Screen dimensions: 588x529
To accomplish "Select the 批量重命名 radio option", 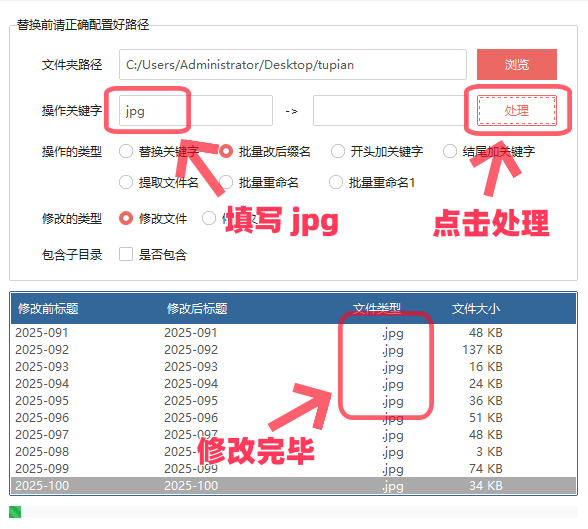I will pyautogui.click(x=226, y=183).
